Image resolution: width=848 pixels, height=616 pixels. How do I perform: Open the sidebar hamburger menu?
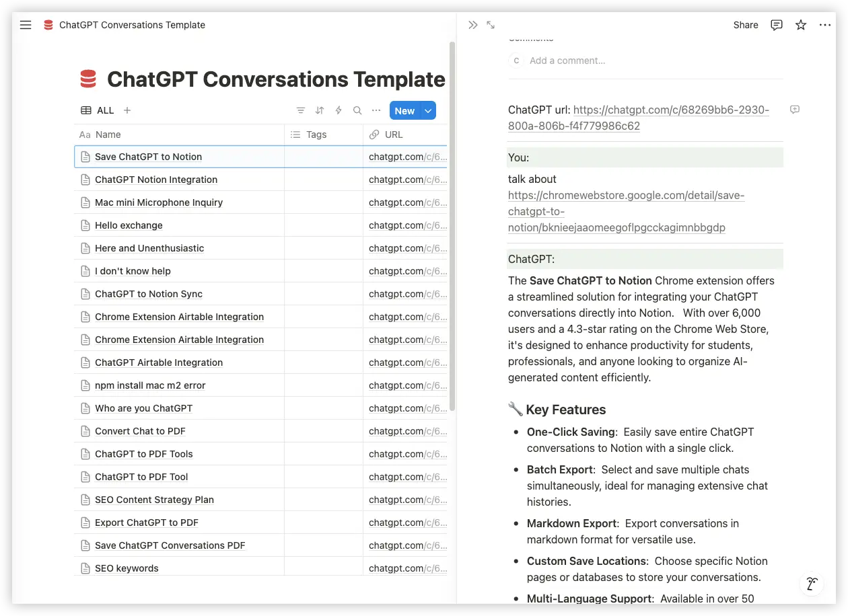click(x=26, y=25)
